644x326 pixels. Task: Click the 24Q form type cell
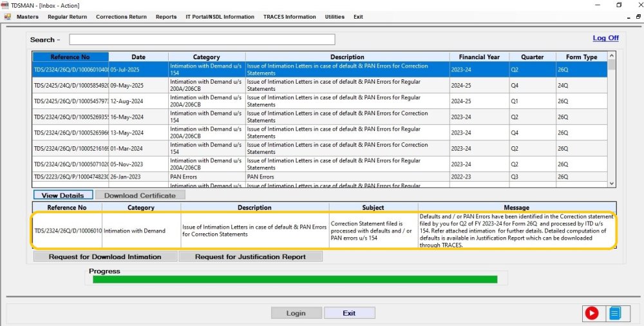582,85
